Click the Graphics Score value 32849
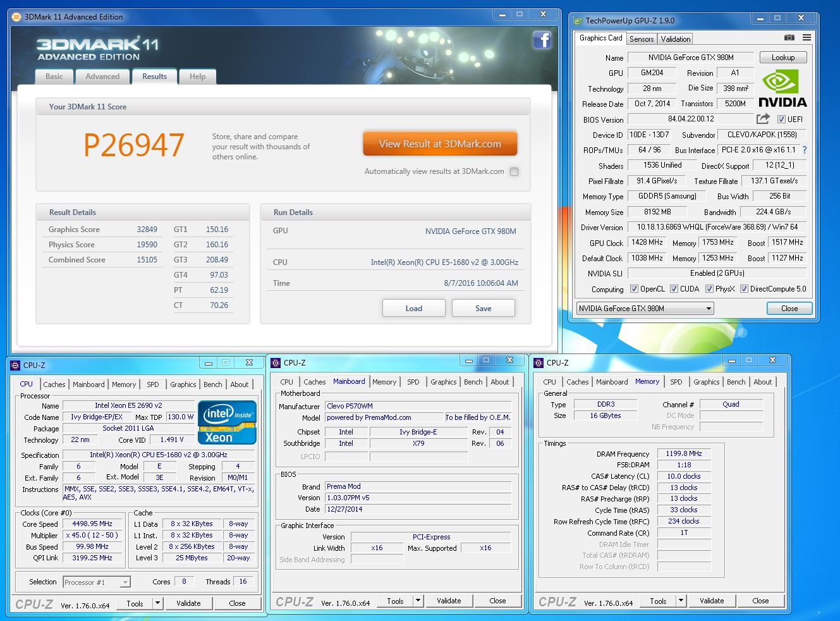This screenshot has height=621, width=840. [x=147, y=230]
